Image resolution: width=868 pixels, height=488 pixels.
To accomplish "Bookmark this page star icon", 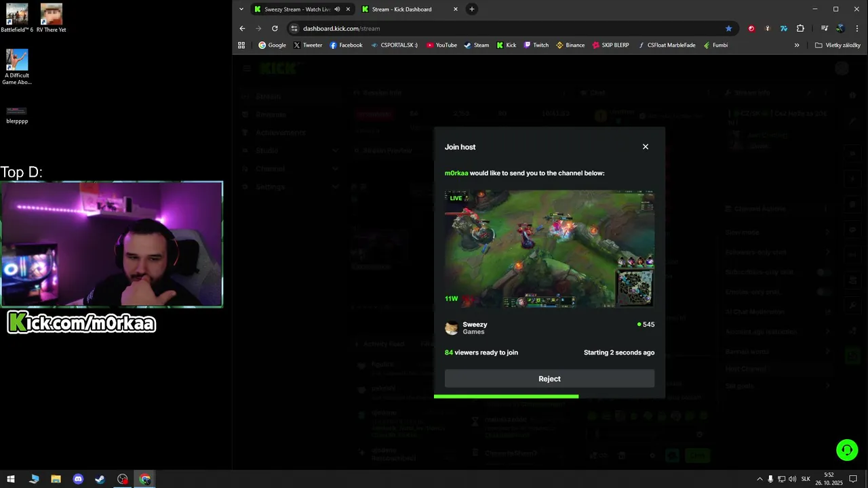I will [729, 28].
